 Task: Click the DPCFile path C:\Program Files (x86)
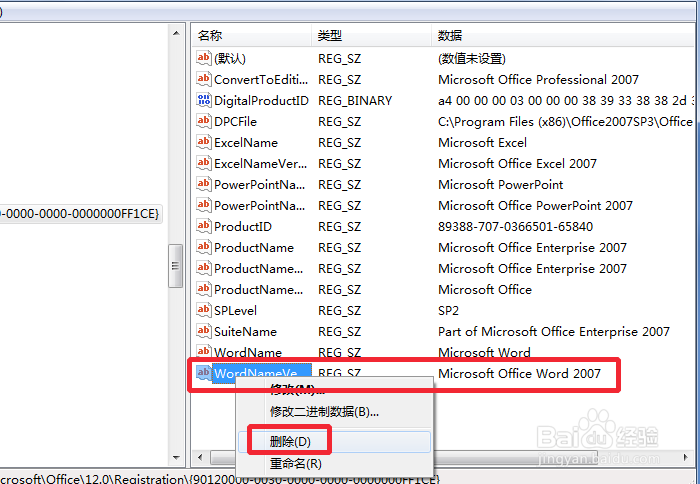[x=565, y=121]
